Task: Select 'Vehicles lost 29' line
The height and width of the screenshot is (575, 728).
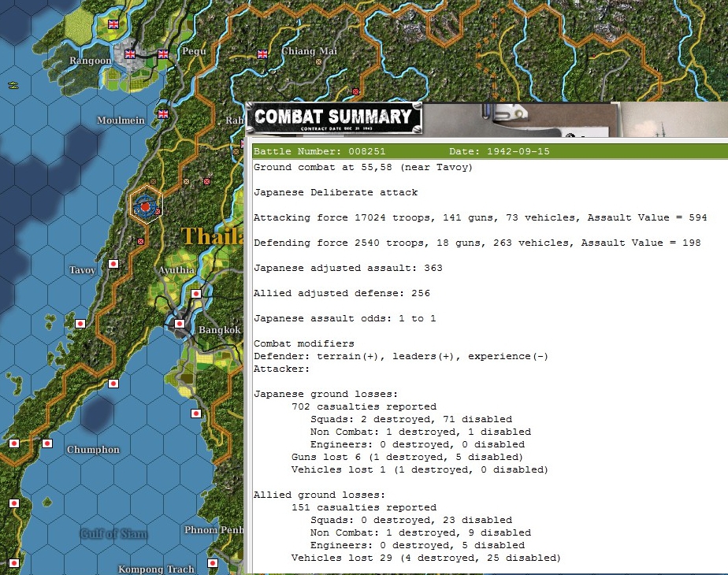Action: point(425,558)
